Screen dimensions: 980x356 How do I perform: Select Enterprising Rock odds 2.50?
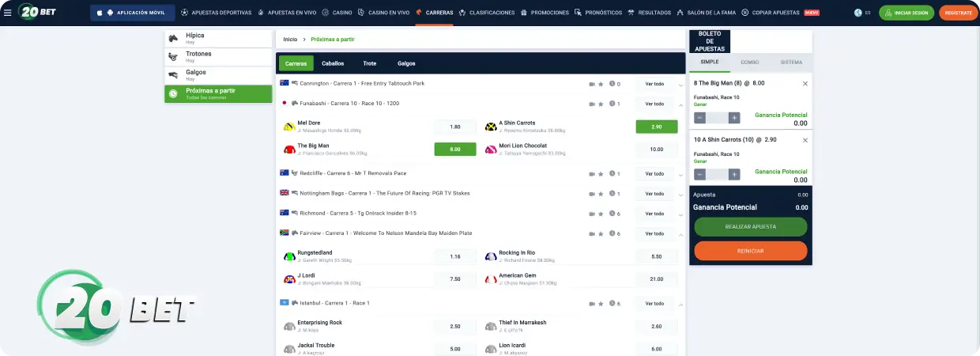click(x=455, y=326)
